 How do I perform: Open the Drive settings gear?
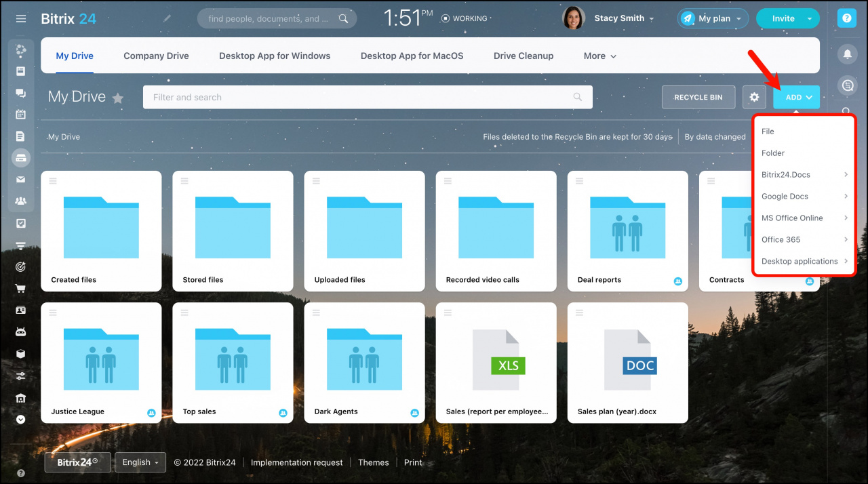(754, 97)
